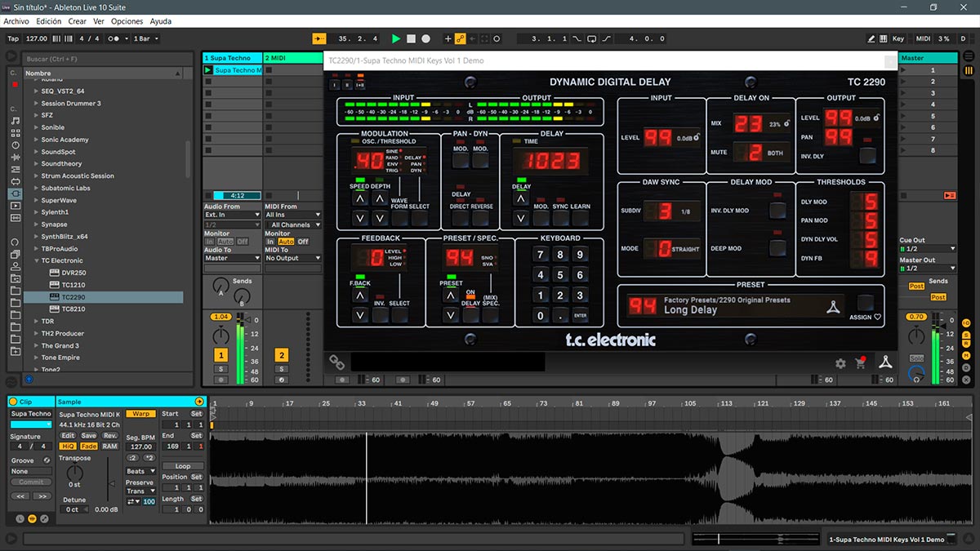This screenshot has height=551, width=980.
Task: Toggle the clip Fade switch
Action: [88, 447]
